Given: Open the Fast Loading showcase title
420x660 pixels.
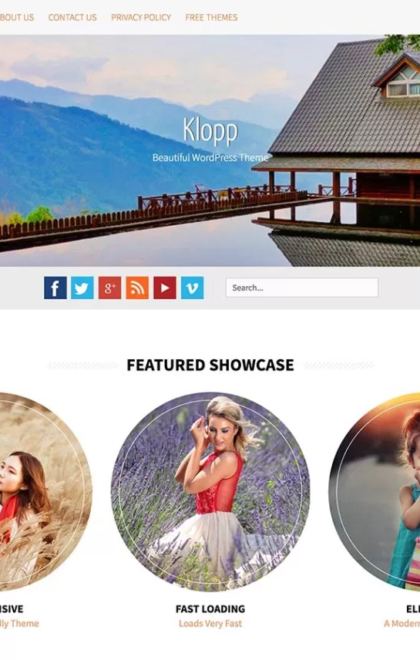Looking at the screenshot, I should point(210,609).
